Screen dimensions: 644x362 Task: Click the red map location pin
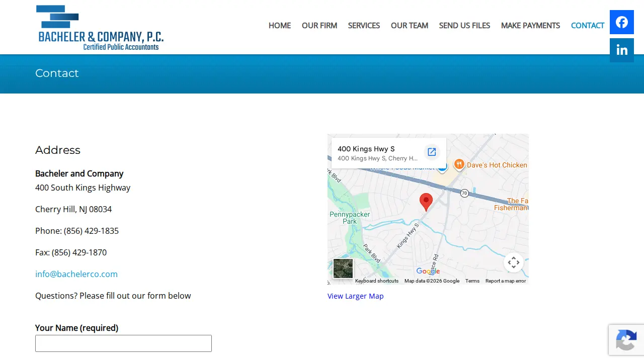click(x=426, y=202)
